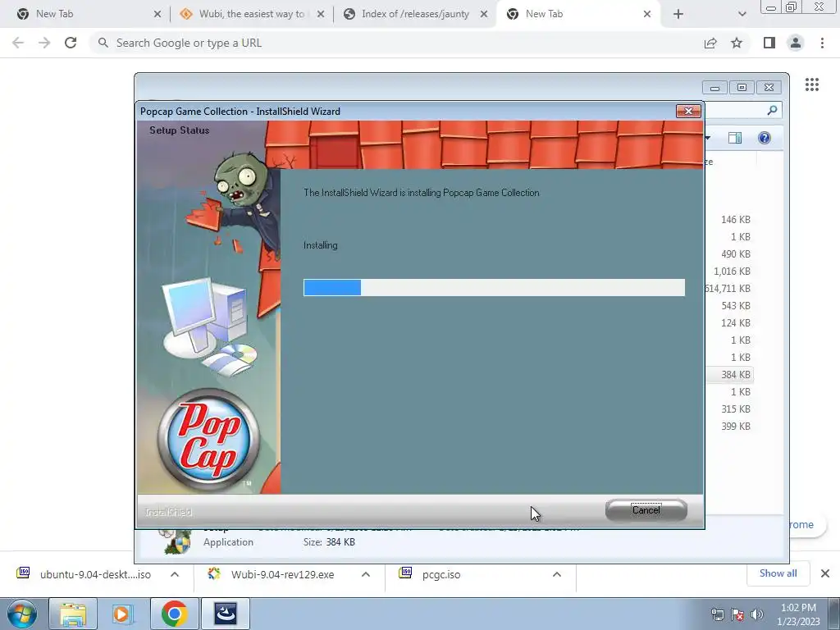Open Windows Explorer from the taskbar
The image size is (840, 630).
pos(73,614)
